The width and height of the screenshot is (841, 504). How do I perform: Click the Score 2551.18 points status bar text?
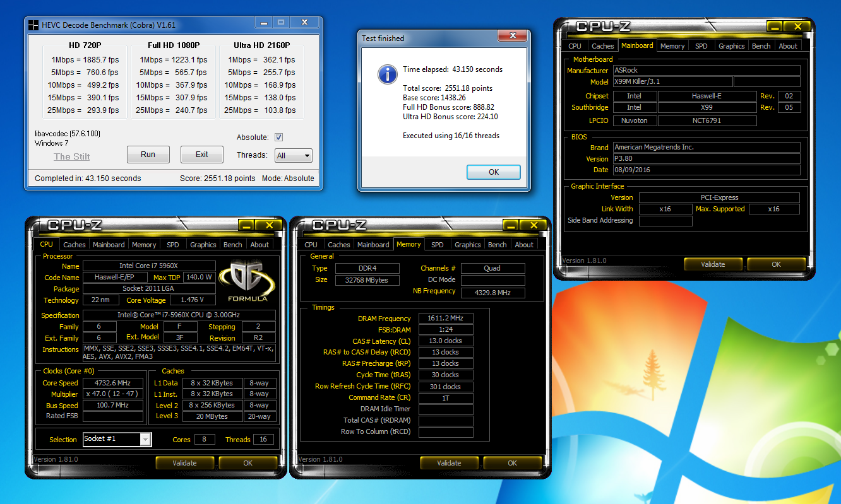point(218,179)
